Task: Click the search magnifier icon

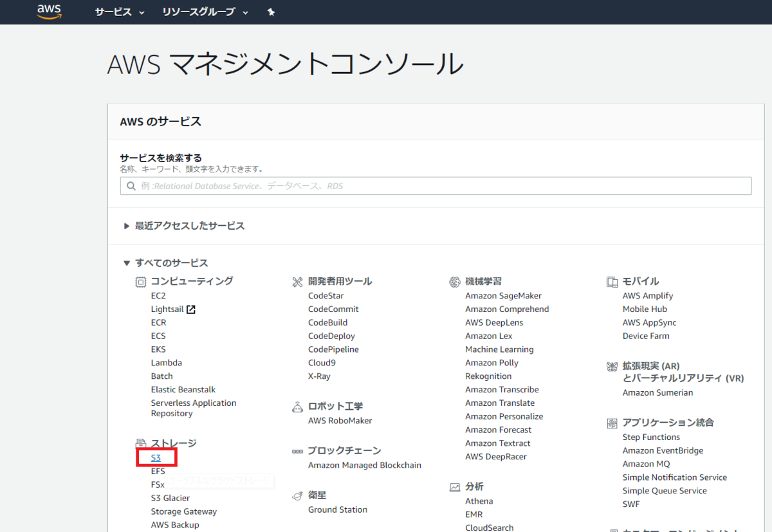Action: tap(131, 186)
